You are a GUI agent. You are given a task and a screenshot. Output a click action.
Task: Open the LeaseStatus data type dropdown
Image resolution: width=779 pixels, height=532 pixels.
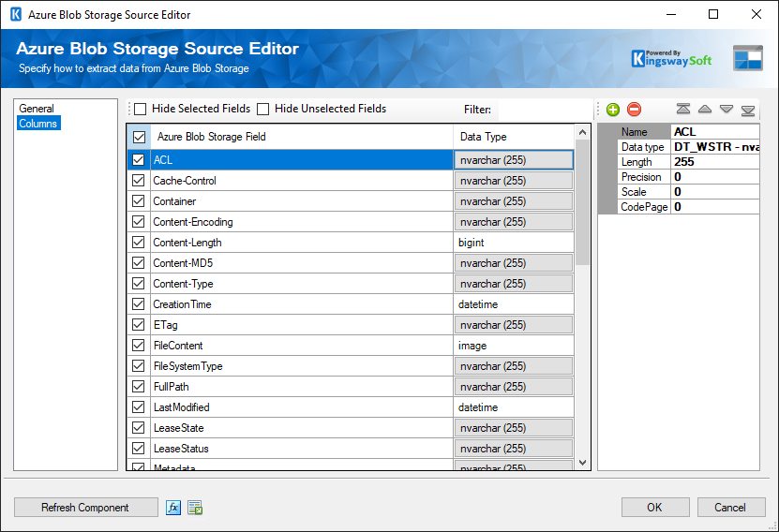click(x=514, y=448)
